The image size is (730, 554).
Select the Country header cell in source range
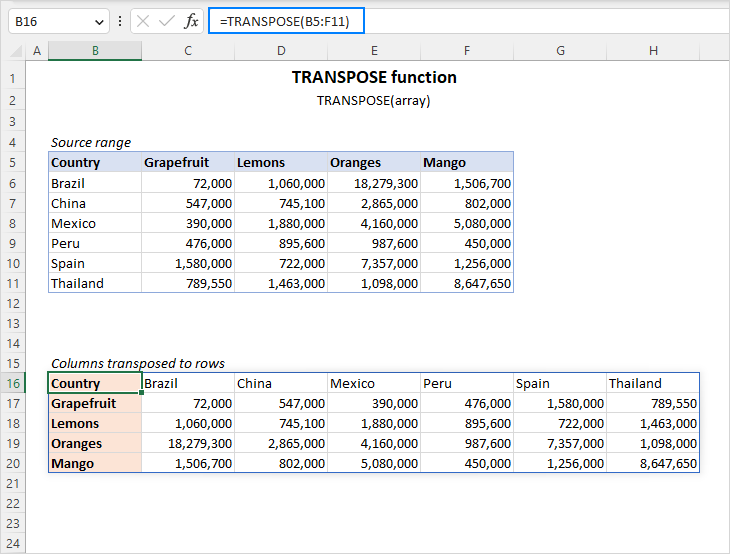(95, 162)
